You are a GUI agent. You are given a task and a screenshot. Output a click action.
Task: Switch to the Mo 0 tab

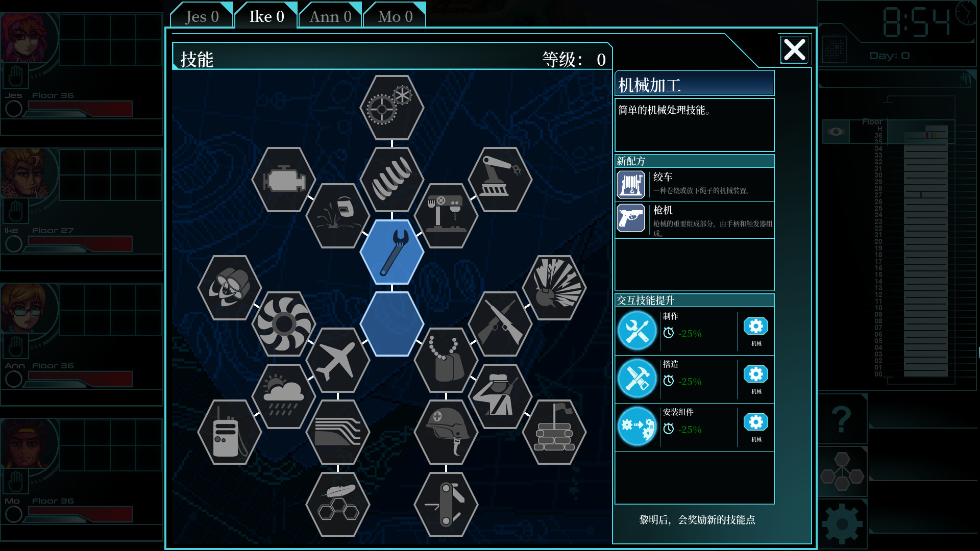(395, 16)
